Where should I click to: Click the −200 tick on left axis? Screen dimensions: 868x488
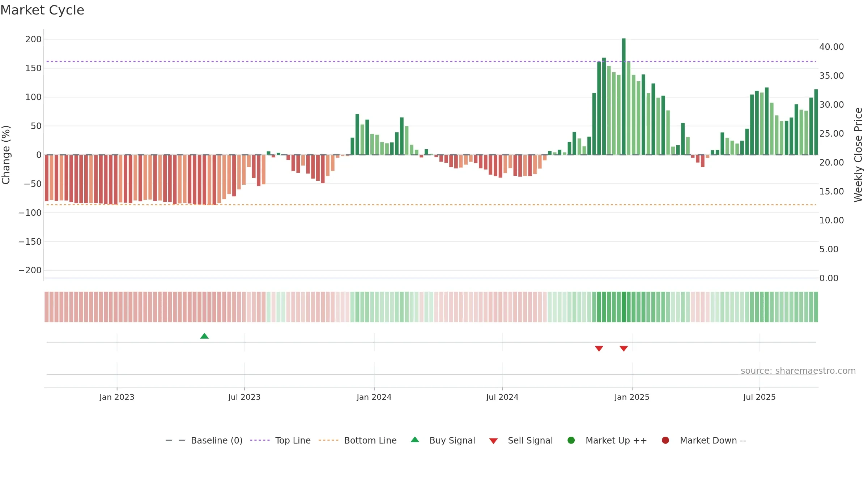(x=30, y=270)
